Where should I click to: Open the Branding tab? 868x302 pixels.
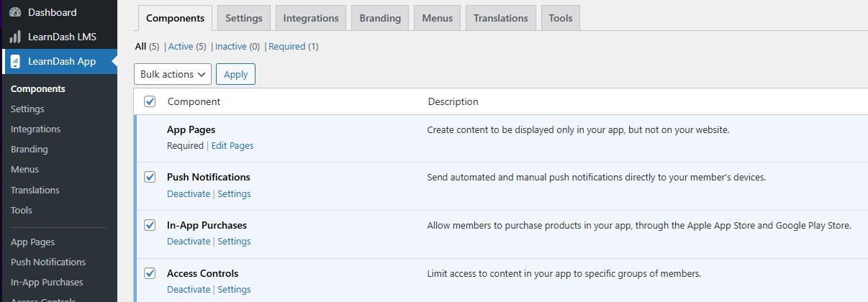[380, 18]
